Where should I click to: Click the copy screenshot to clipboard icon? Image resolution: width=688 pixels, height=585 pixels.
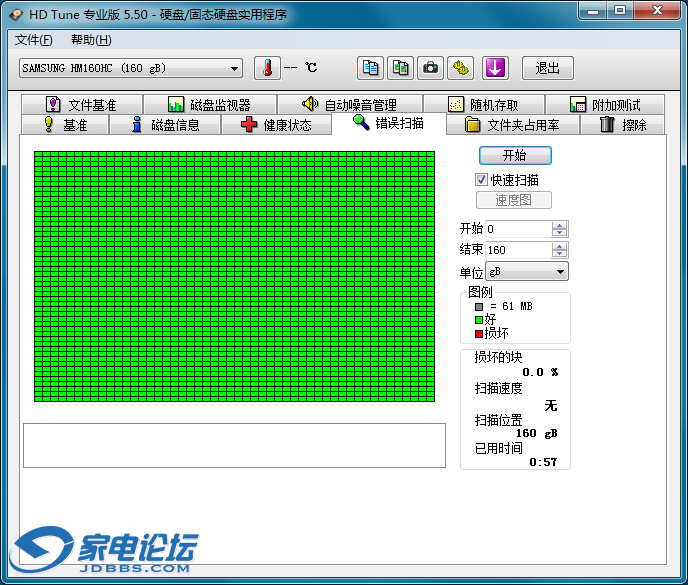[x=400, y=68]
